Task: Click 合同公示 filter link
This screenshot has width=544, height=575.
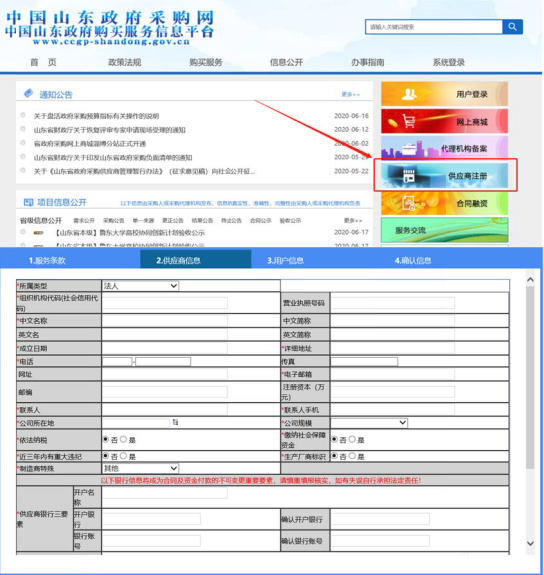Action: 261,220
